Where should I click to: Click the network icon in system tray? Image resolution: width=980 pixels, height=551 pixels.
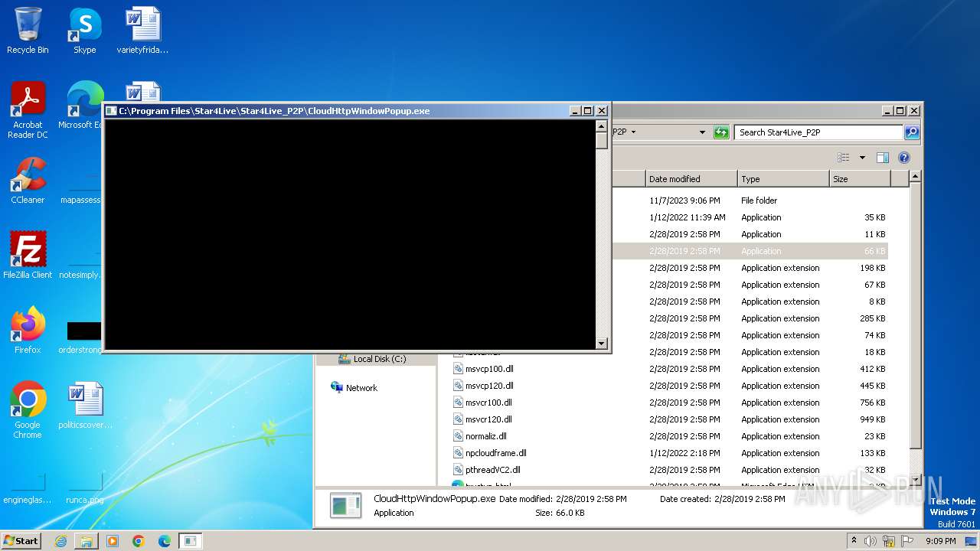(889, 541)
